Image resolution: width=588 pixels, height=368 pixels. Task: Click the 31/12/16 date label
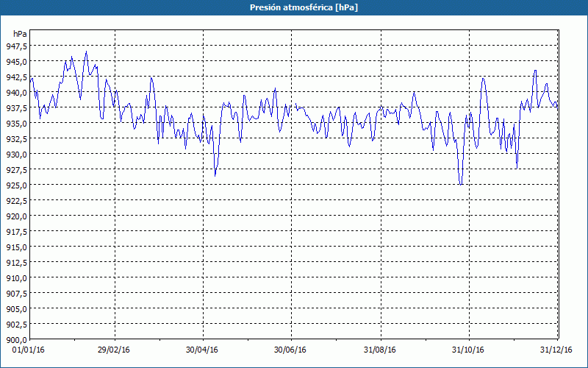pos(556,350)
